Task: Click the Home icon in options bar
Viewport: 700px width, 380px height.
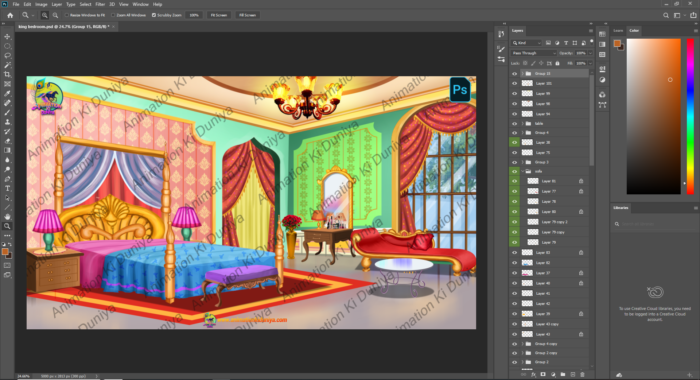Action: coord(10,15)
